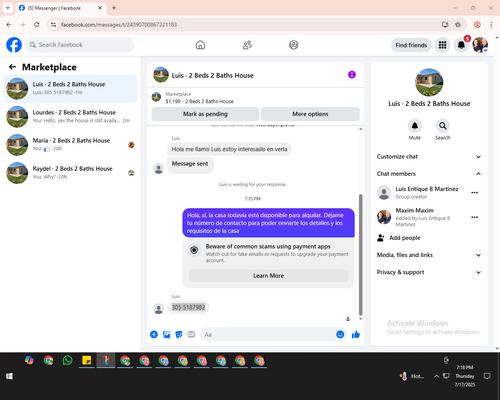
Task: Click the Add people label
Action: tap(405, 238)
